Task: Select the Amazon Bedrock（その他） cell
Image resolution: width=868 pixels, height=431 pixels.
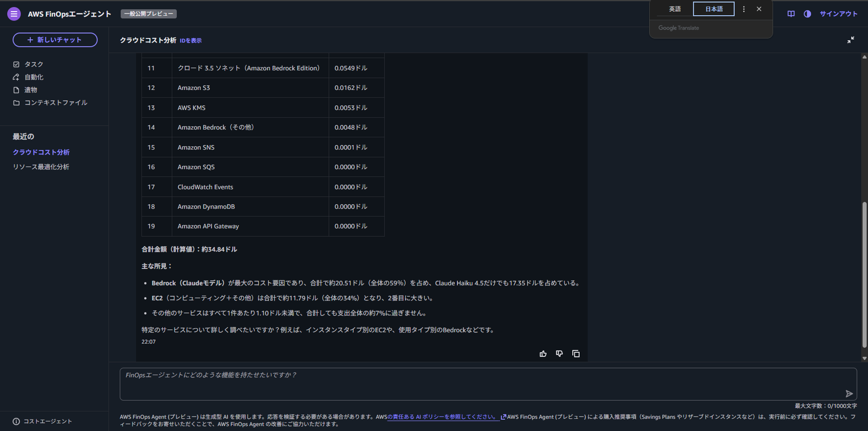Action: [250, 127]
